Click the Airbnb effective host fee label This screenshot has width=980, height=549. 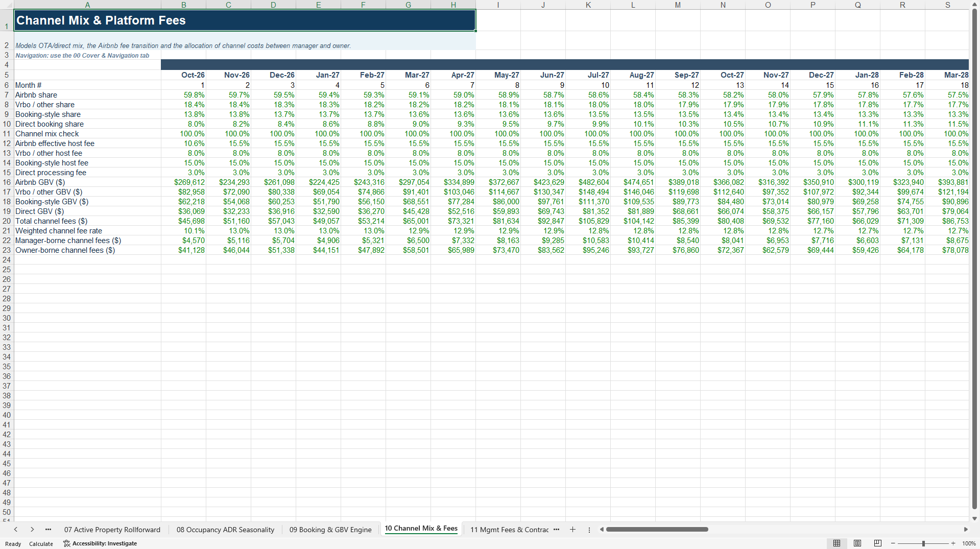click(x=55, y=144)
